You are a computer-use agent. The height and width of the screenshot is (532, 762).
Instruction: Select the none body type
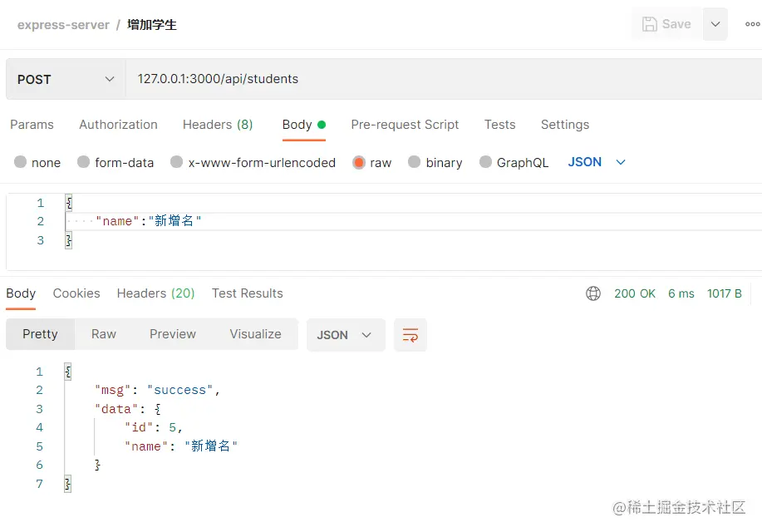tap(21, 162)
